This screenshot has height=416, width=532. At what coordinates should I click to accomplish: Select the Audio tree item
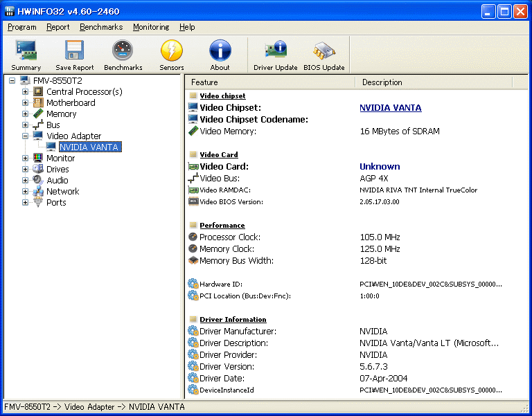tap(57, 181)
